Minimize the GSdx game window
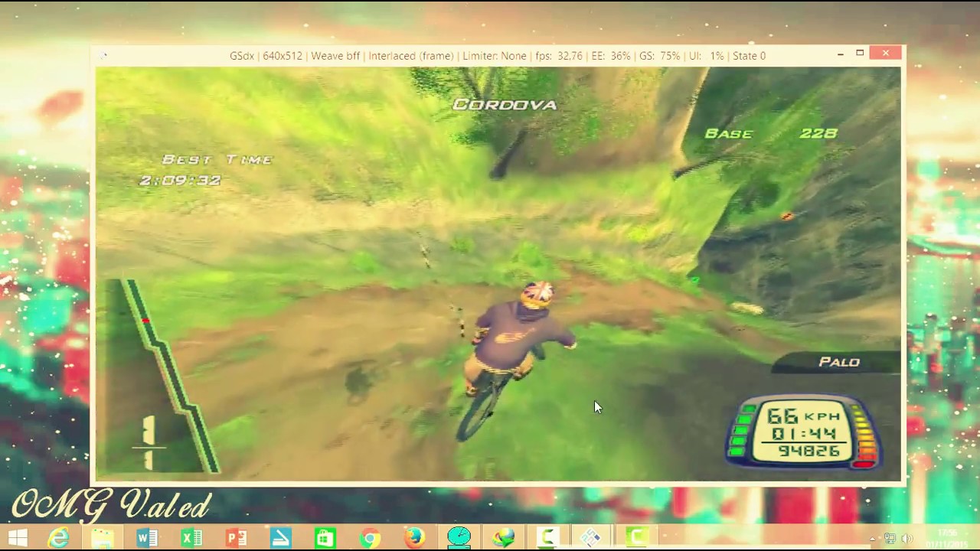 coord(840,54)
